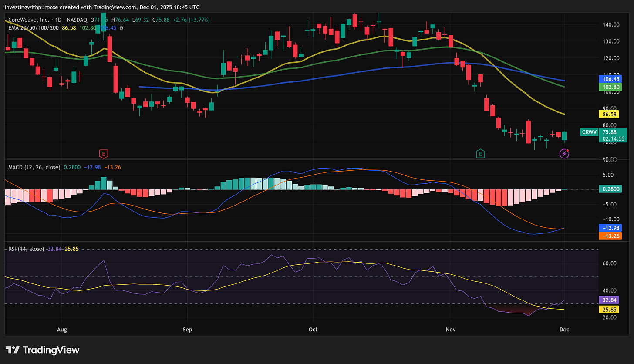Screen dimensions: 634x364
Task: Click the purple lightning bolt event icon
Action: [565, 153]
